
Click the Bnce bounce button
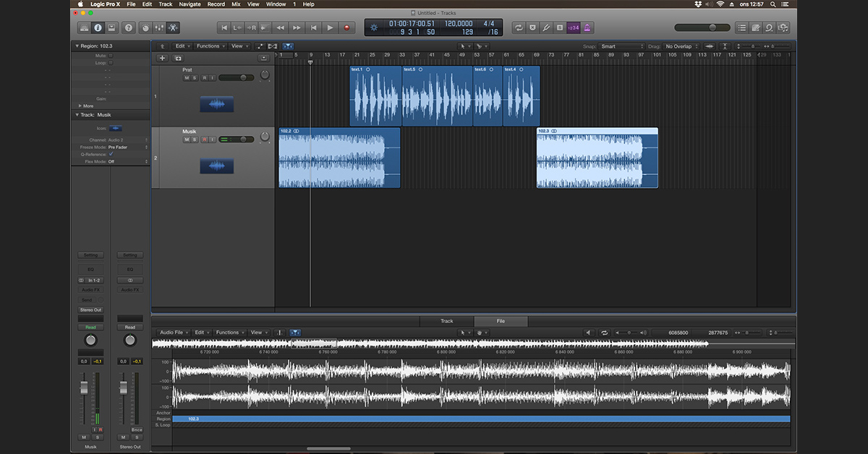[136, 429]
